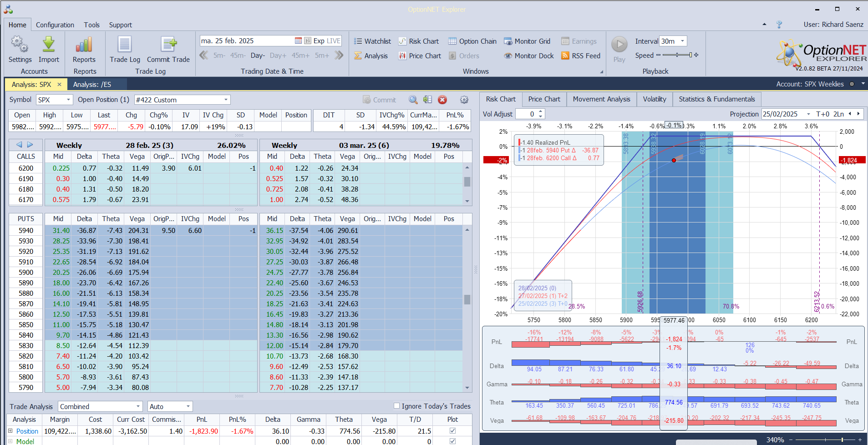Step forward one day with Day+
Image resolution: width=868 pixels, height=445 pixels.
pos(278,56)
